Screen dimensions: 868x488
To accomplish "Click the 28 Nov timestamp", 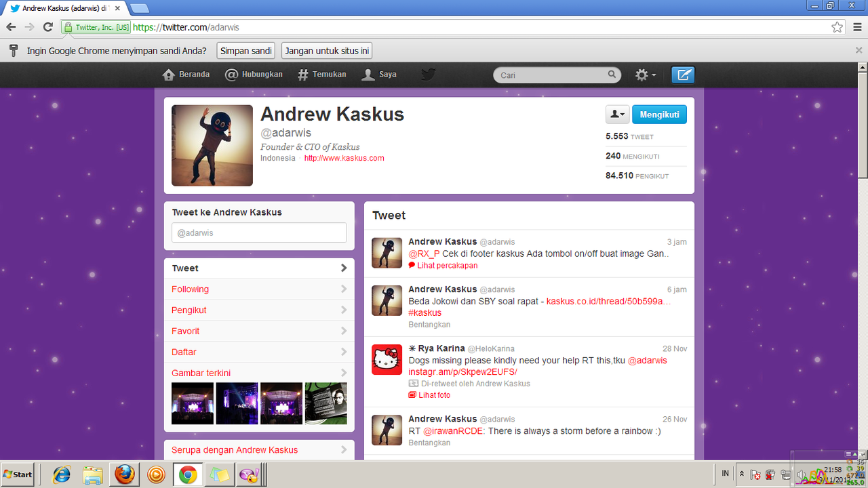I will tap(675, 348).
